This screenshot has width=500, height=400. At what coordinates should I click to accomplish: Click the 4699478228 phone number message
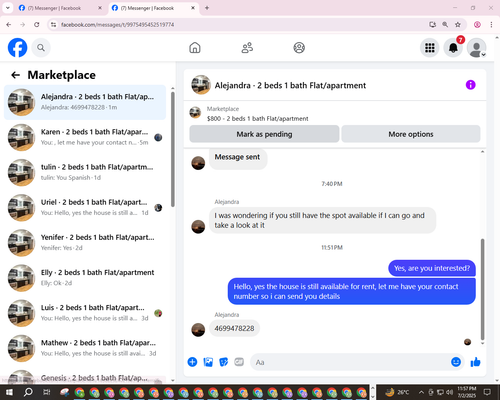click(234, 328)
